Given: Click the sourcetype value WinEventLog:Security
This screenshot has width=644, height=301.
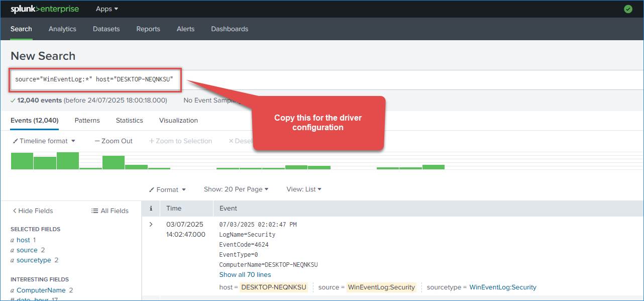Looking at the screenshot, I should [x=503, y=287].
